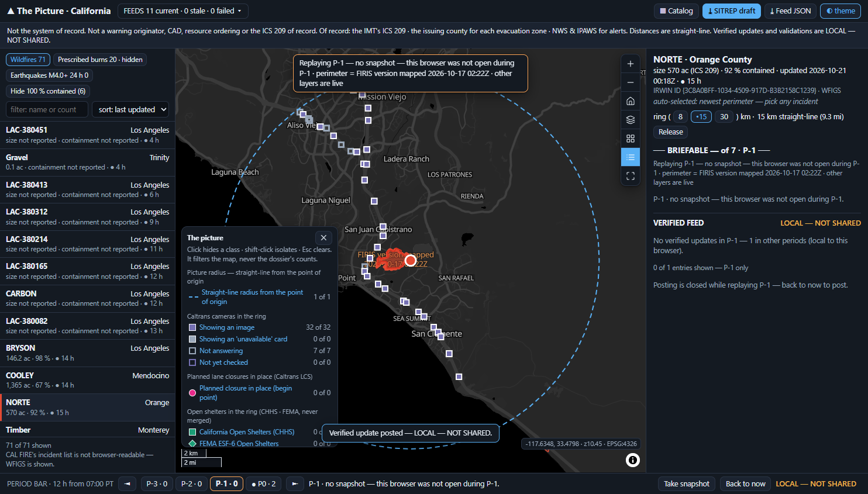Open the map layers stack control
The height and width of the screenshot is (494, 868).
630,120
